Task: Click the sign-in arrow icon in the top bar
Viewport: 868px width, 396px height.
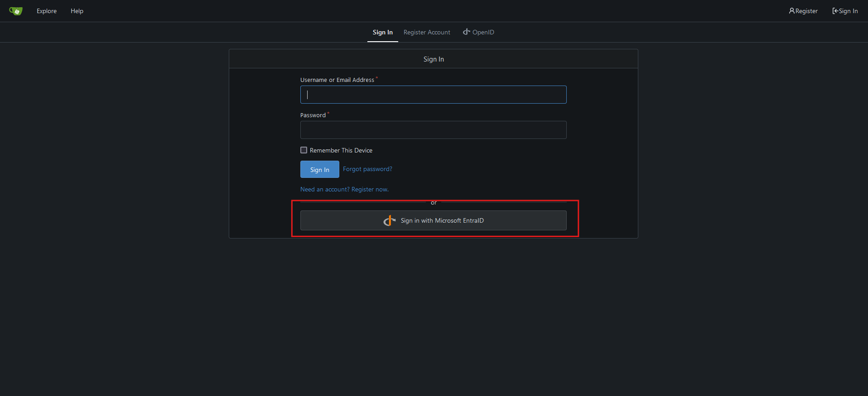Action: click(x=835, y=11)
